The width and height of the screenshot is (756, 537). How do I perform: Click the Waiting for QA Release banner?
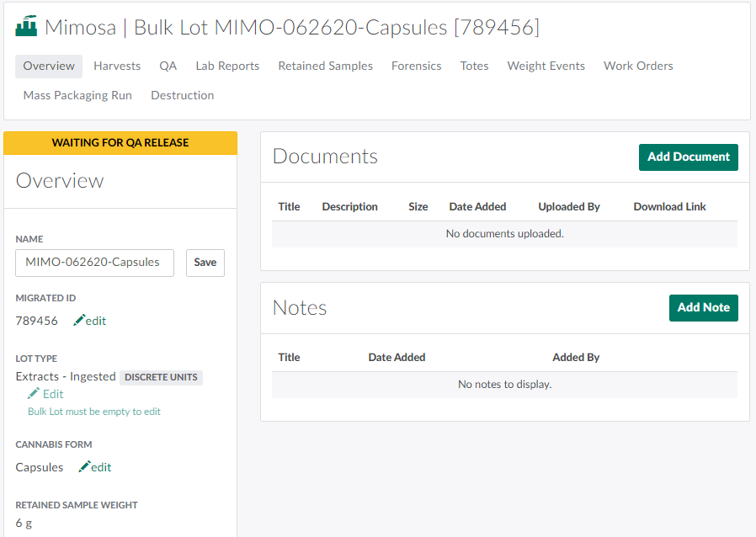point(120,143)
